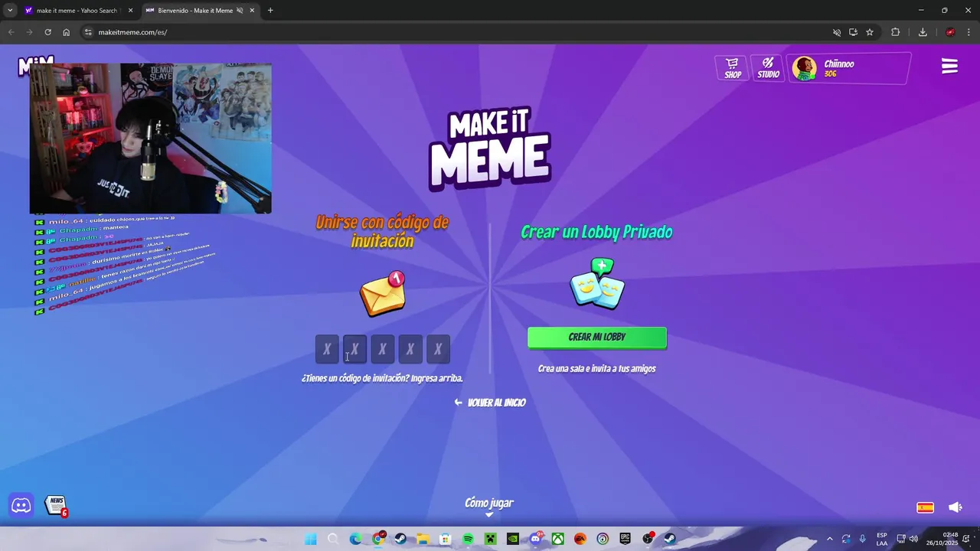Open the browser downloads
Image resolution: width=980 pixels, height=551 pixels.
923,32
